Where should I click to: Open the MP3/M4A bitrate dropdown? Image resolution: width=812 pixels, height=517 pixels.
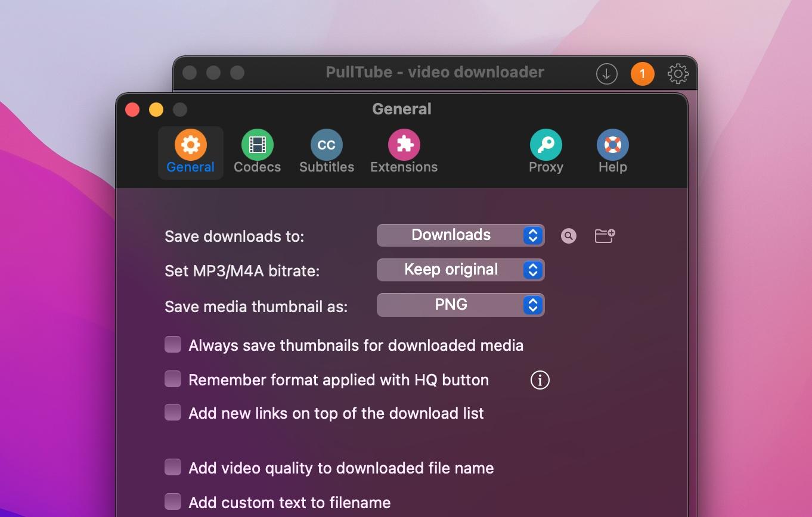460,270
